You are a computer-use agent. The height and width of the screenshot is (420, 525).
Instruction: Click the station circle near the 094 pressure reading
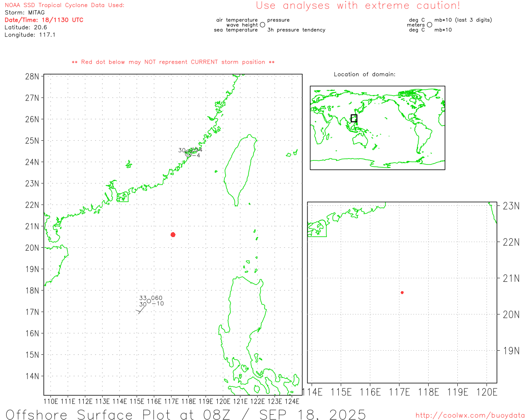point(189,153)
